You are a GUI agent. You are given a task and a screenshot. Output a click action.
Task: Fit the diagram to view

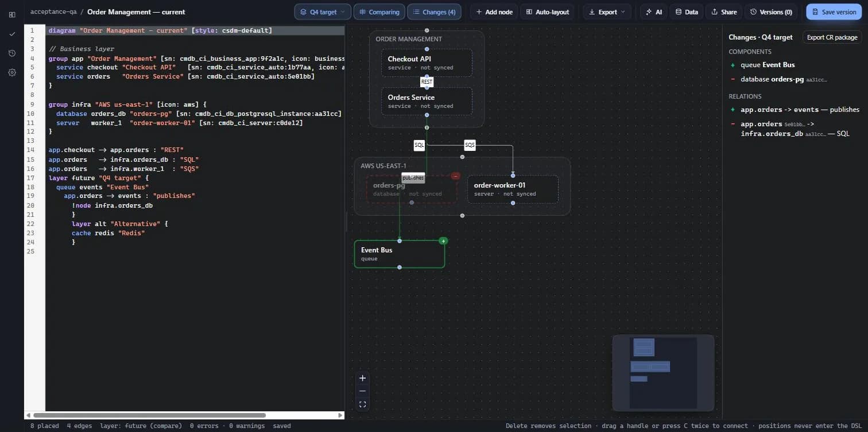click(x=362, y=404)
